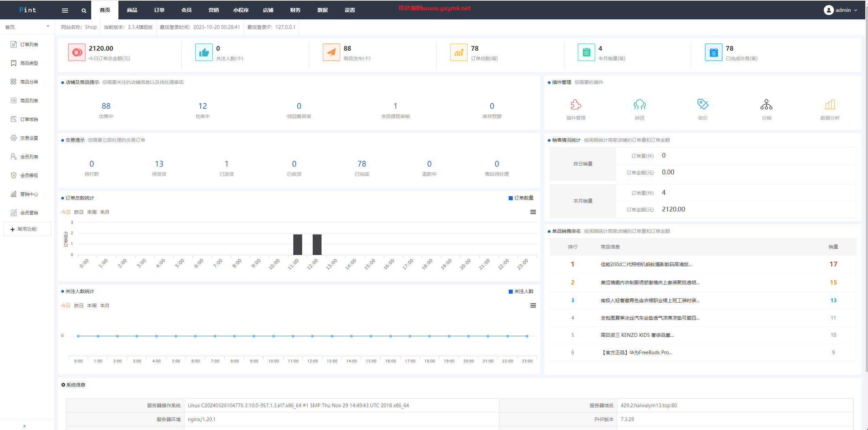Click the 12 仓库中 count
The image size is (868, 430).
pyautogui.click(x=202, y=106)
